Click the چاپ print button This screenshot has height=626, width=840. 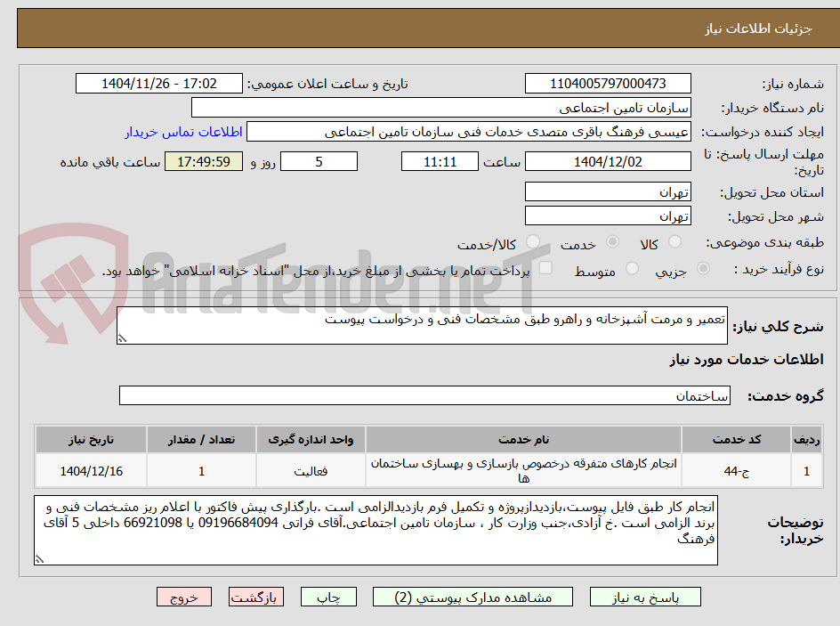pyautogui.click(x=328, y=597)
